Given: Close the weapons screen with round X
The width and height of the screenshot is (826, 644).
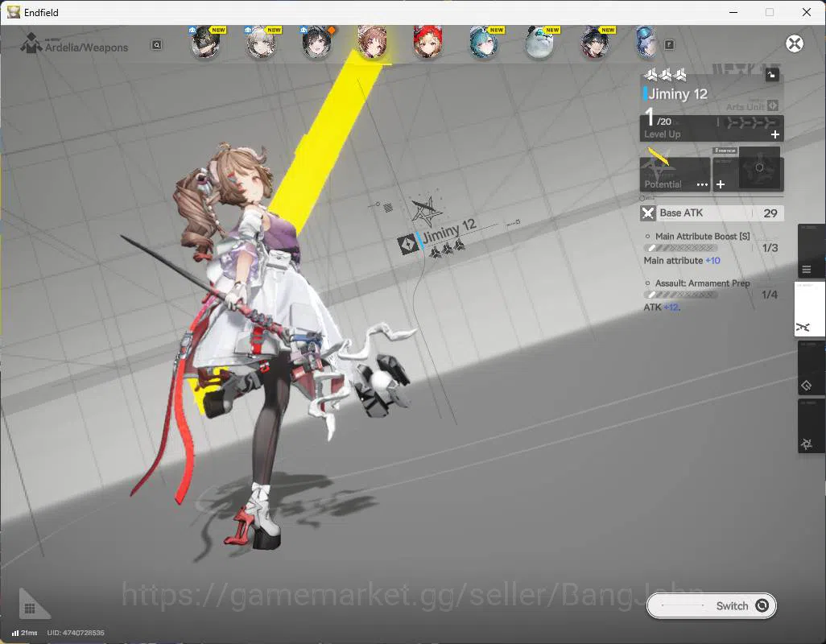Looking at the screenshot, I should tap(795, 43).
